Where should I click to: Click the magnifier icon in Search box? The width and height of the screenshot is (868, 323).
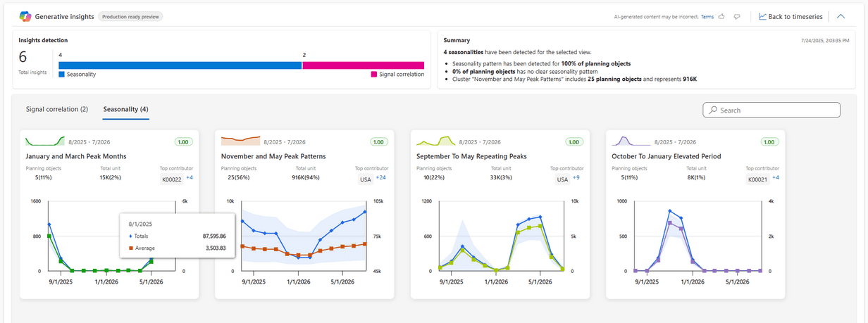(x=713, y=110)
